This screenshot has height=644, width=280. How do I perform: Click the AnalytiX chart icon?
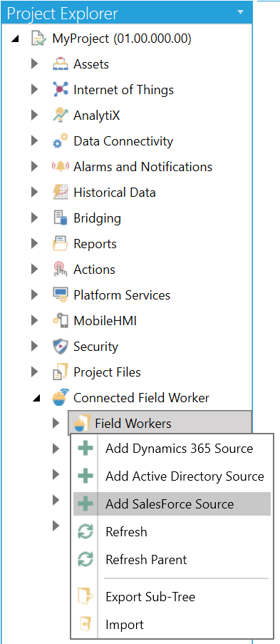[x=61, y=116]
